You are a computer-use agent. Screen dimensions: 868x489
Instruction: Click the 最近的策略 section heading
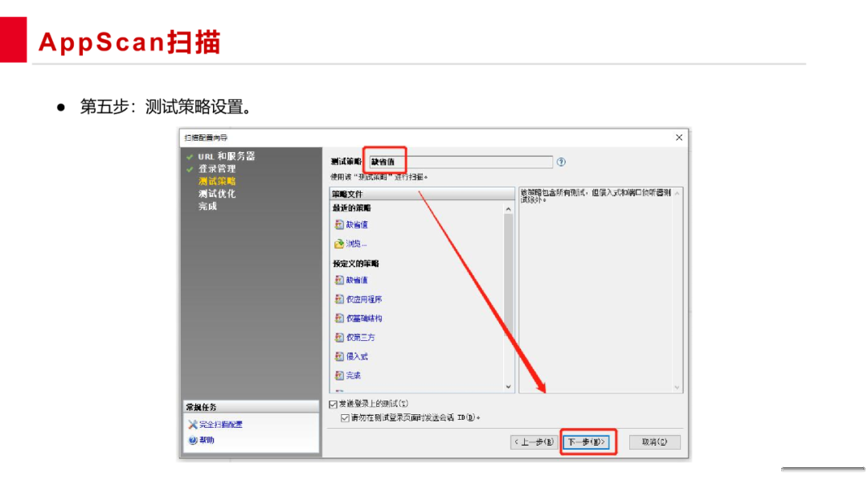tap(351, 208)
